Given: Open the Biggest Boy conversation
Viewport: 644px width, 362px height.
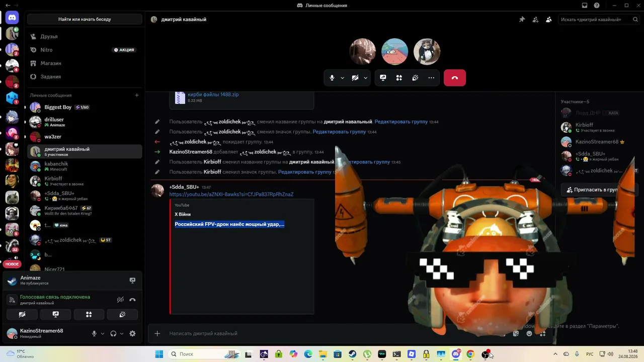Looking at the screenshot, I should tap(85, 107).
